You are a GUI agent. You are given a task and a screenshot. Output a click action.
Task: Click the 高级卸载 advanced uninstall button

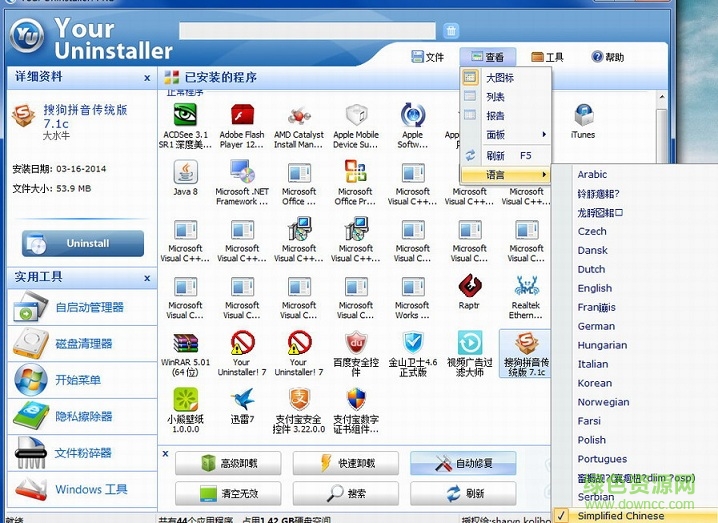(228, 463)
